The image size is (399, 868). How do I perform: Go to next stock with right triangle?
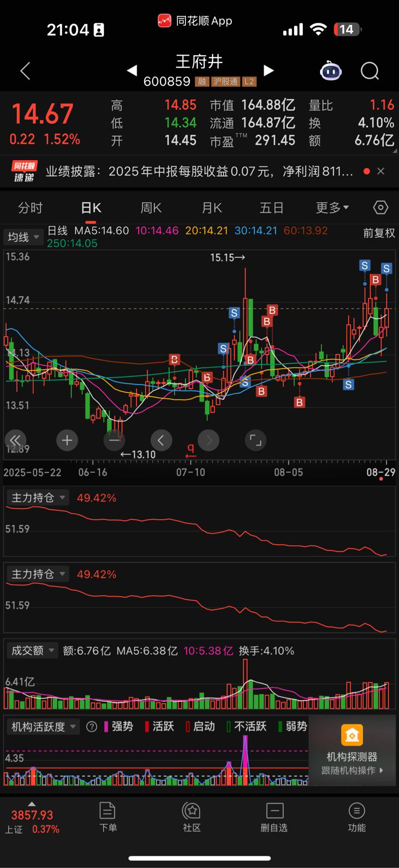coord(269,70)
